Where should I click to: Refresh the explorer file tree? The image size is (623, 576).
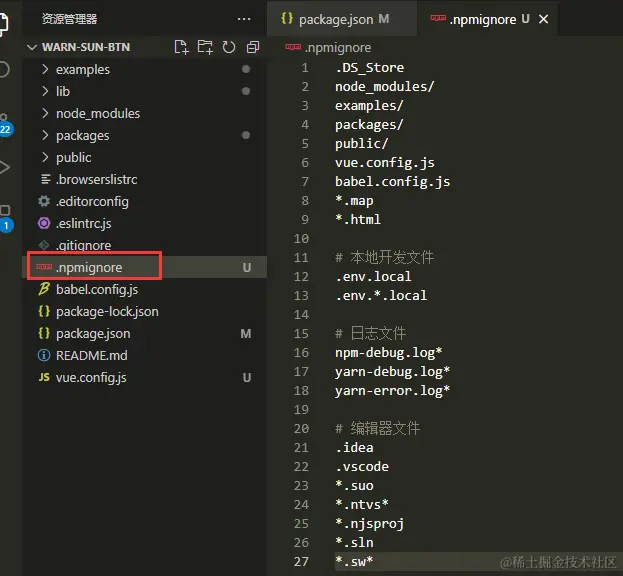click(x=229, y=47)
